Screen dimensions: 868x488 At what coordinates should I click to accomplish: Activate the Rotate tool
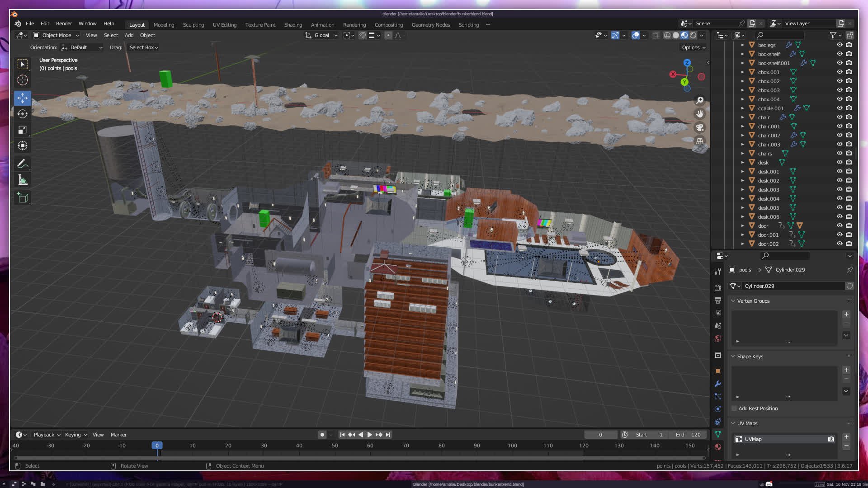pos(23,114)
